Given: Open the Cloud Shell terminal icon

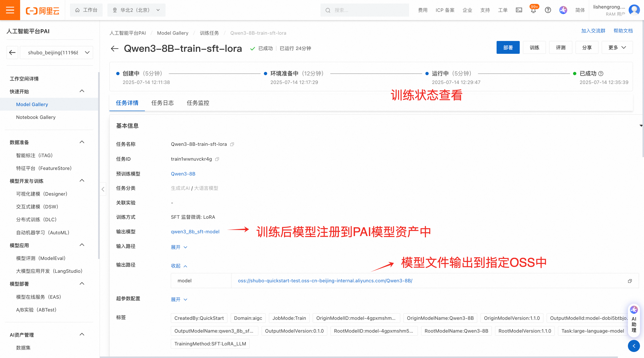Looking at the screenshot, I should pos(519,10).
